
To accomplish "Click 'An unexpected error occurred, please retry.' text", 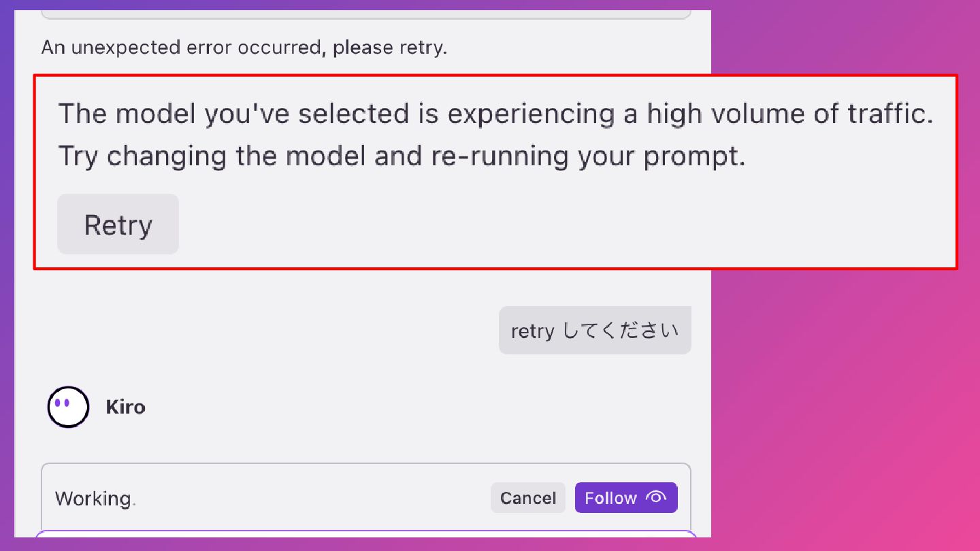I will [244, 48].
